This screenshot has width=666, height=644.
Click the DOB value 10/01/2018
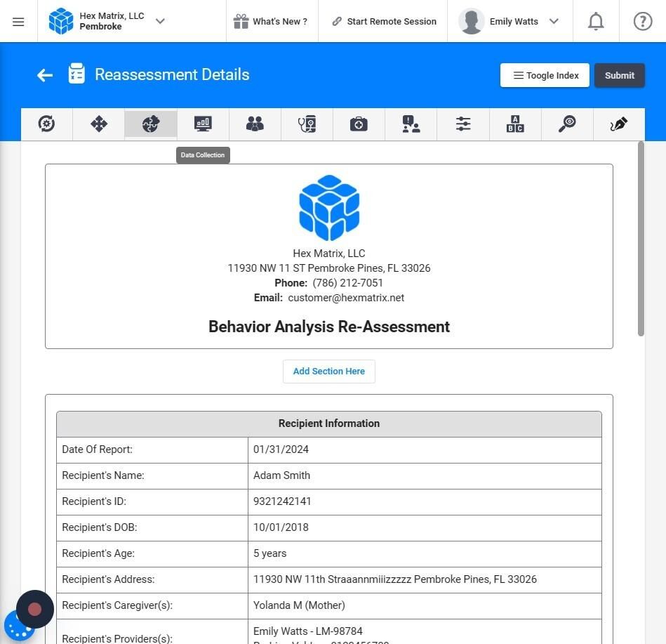281,527
